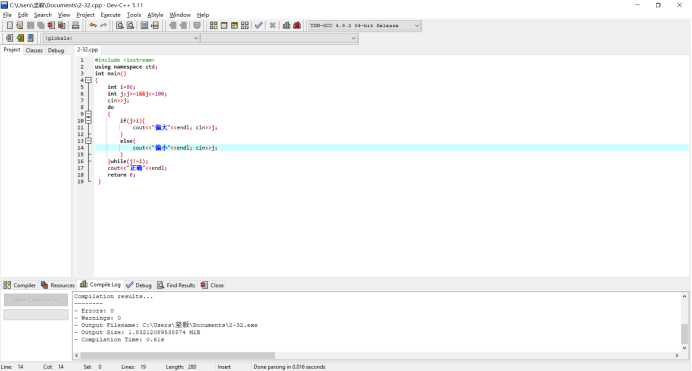Image resolution: width=692 pixels, height=371 pixels.
Task: Click the Stop Execution X icon
Action: coord(273,26)
